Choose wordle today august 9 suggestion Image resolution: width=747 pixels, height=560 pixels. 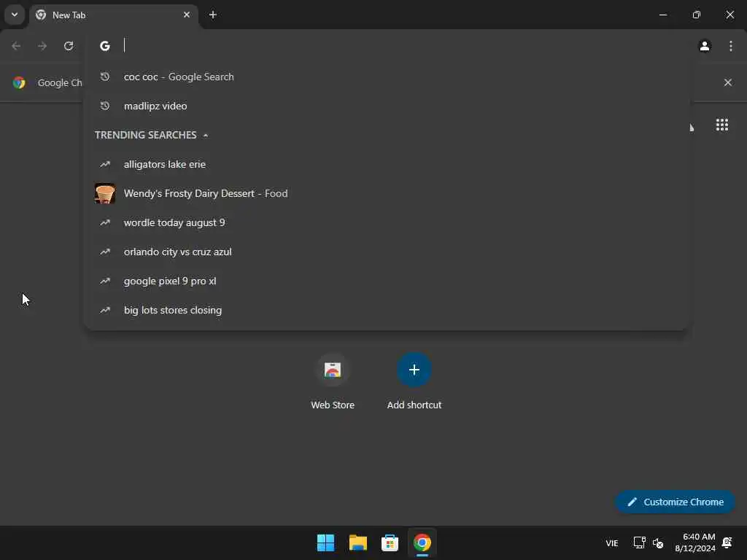pos(387,222)
